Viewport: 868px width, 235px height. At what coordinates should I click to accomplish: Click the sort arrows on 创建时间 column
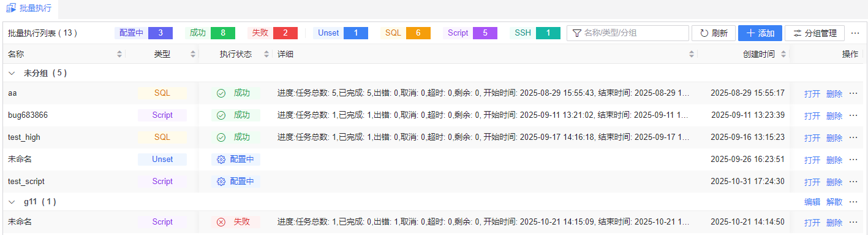[x=783, y=54]
